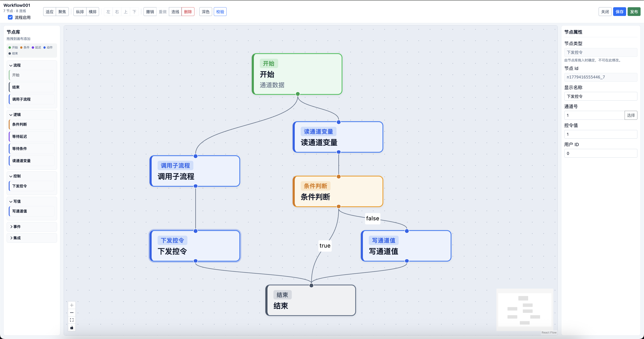This screenshot has height=339, width=644.
Task: Click the 适应 toolbar button
Action: (x=49, y=12)
